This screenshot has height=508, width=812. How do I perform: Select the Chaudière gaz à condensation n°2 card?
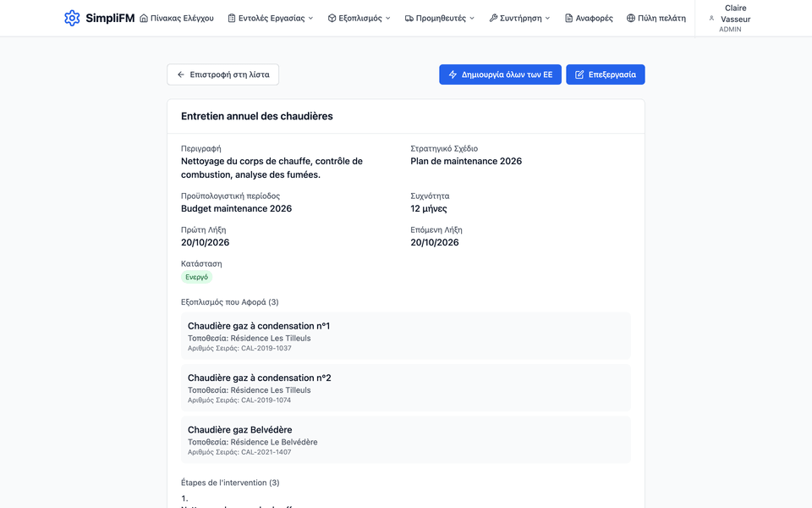tap(406, 388)
